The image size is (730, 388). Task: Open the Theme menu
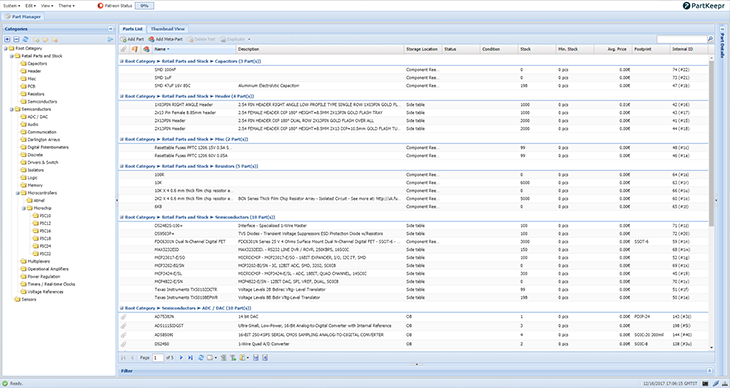coord(66,6)
